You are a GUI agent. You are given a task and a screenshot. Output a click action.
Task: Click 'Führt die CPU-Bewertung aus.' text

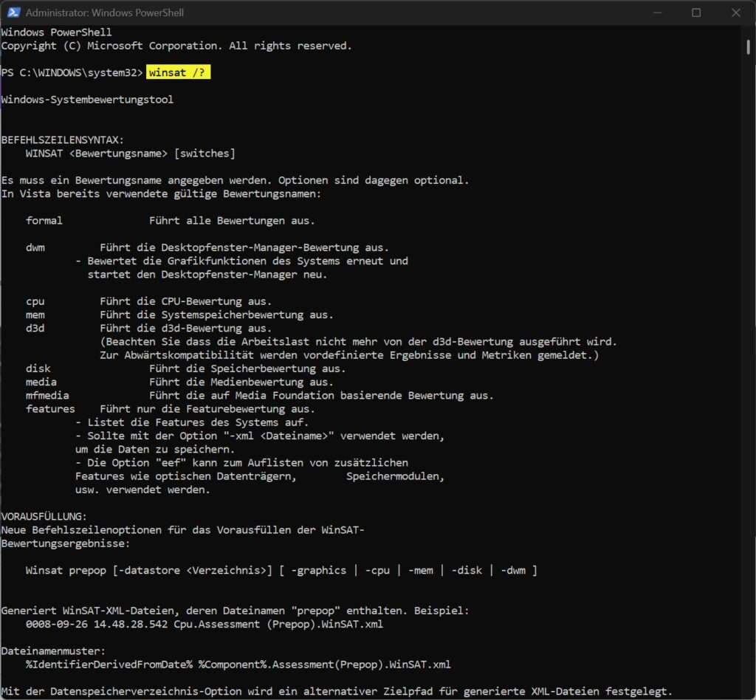[185, 302]
